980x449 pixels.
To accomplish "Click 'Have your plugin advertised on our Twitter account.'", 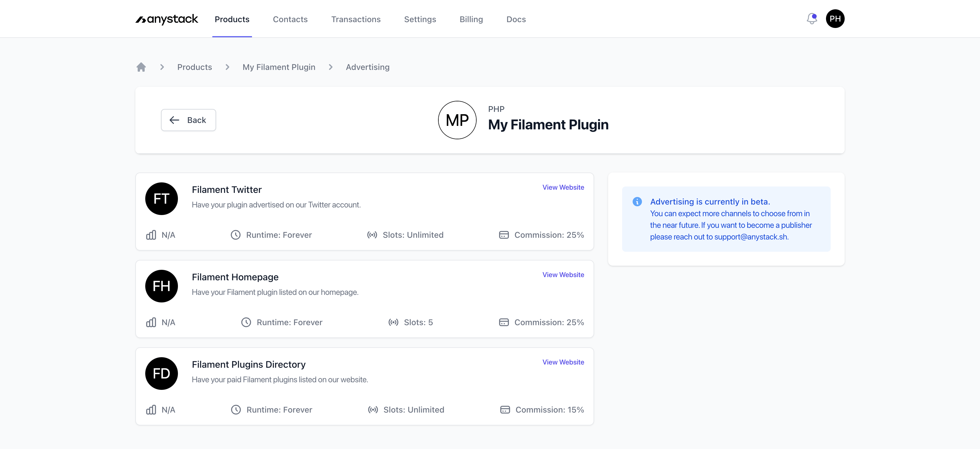I will coord(276,205).
